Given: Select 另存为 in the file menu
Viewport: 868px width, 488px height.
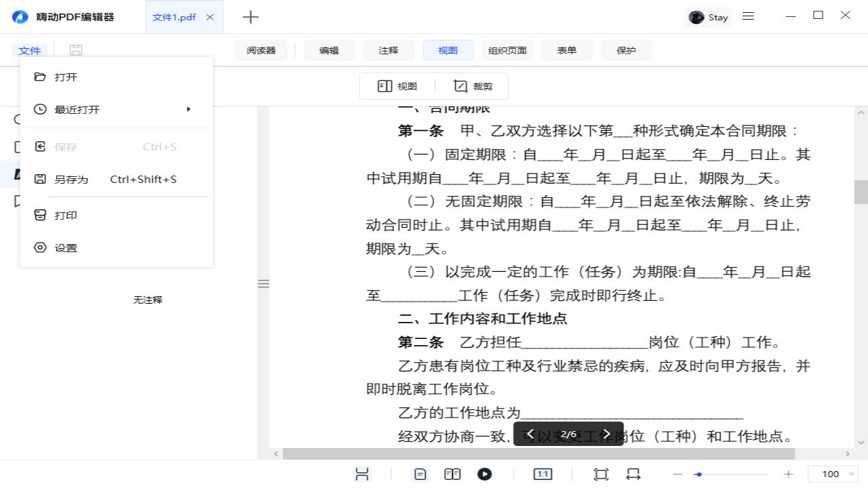Looking at the screenshot, I should [x=117, y=180].
